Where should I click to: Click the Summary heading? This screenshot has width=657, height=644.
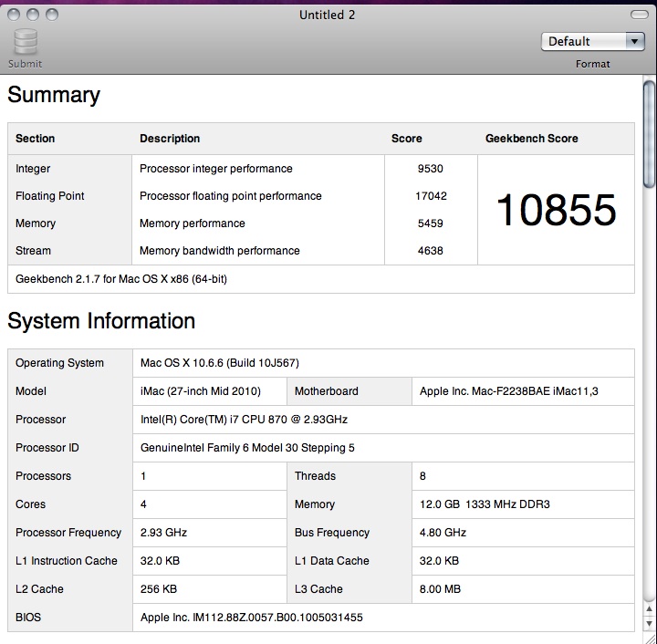(x=54, y=95)
